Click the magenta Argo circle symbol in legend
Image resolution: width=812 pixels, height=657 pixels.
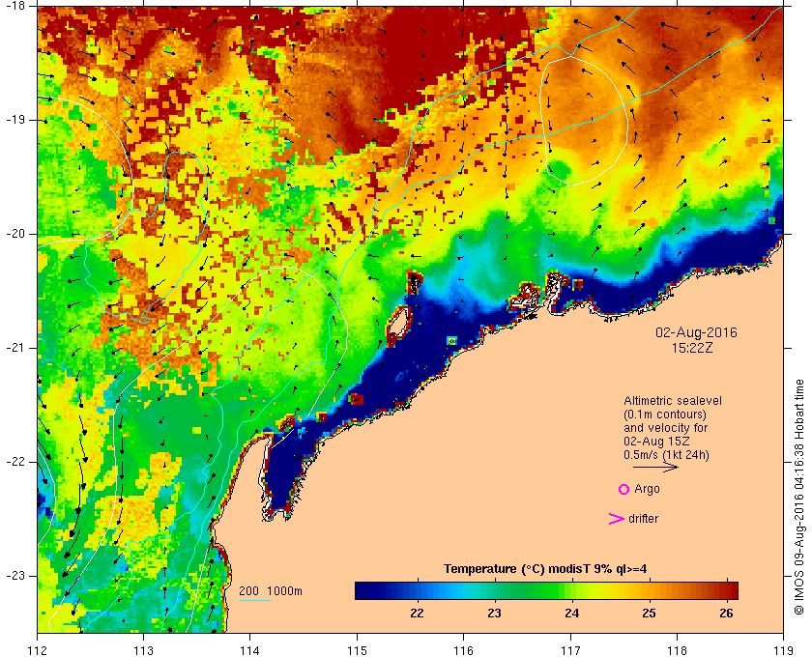(624, 489)
